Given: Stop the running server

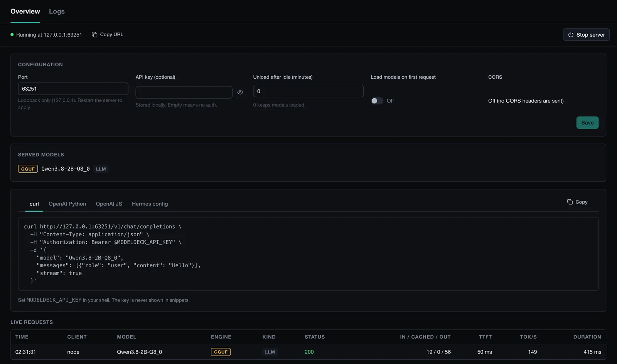Looking at the screenshot, I should pos(586,35).
